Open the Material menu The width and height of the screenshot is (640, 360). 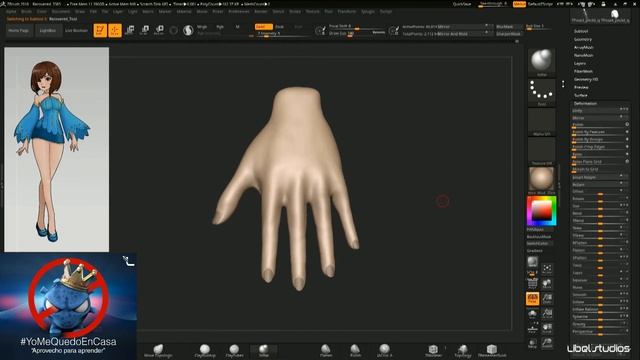pos(184,11)
